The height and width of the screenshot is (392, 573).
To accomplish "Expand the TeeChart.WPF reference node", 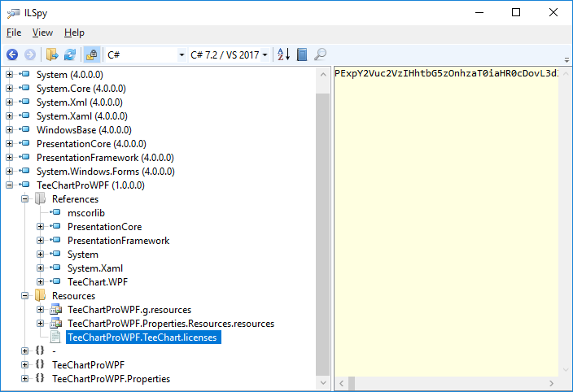I will (40, 282).
